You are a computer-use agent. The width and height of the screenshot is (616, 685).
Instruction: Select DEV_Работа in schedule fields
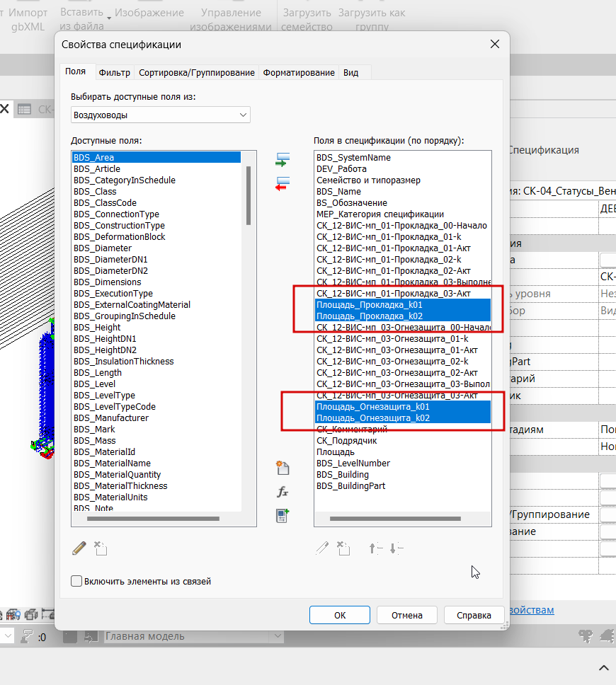tap(403, 168)
